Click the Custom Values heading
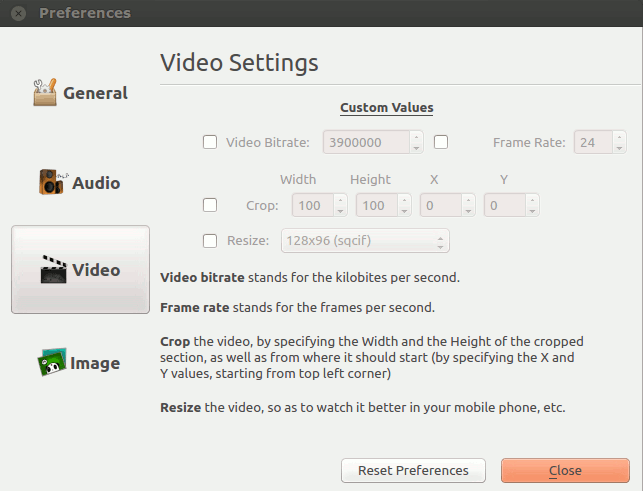 [x=387, y=107]
